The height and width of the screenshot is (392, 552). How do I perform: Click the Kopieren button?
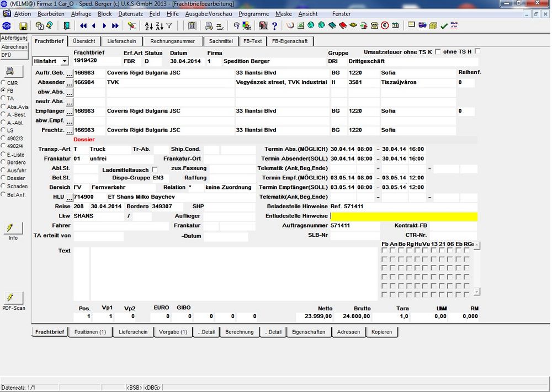pos(381,332)
